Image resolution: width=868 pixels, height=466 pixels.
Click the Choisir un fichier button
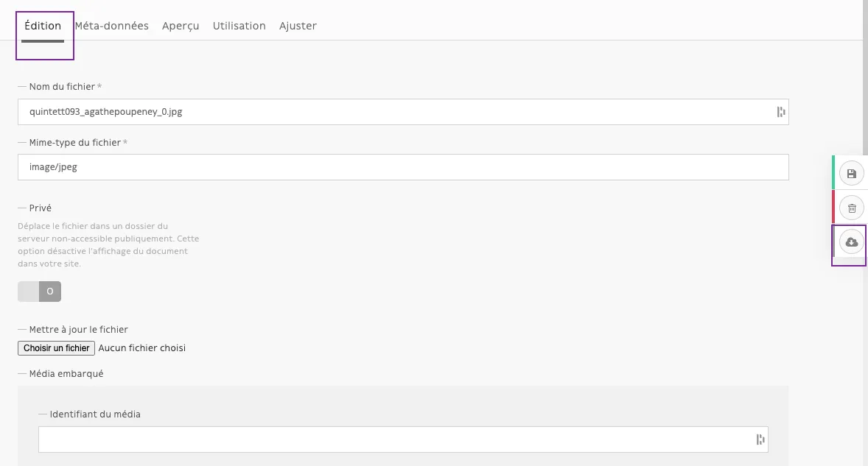[x=57, y=348]
